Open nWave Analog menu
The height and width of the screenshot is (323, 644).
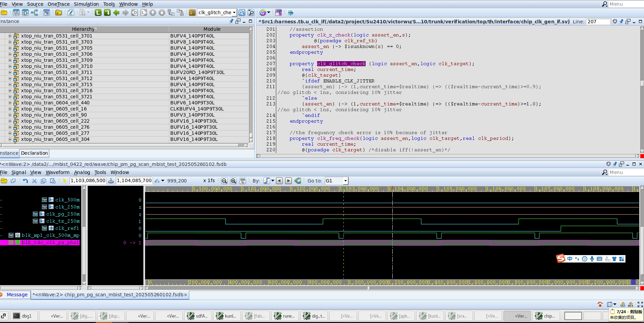[x=82, y=172]
